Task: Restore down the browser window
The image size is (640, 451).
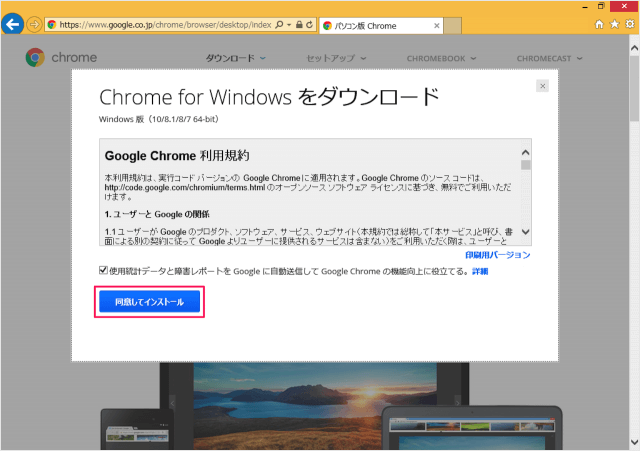Action: click(601, 6)
